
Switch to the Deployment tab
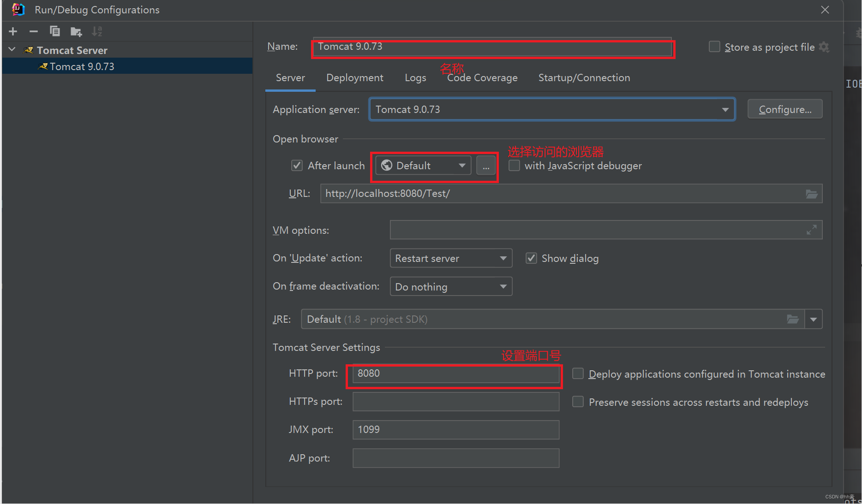[x=354, y=78]
